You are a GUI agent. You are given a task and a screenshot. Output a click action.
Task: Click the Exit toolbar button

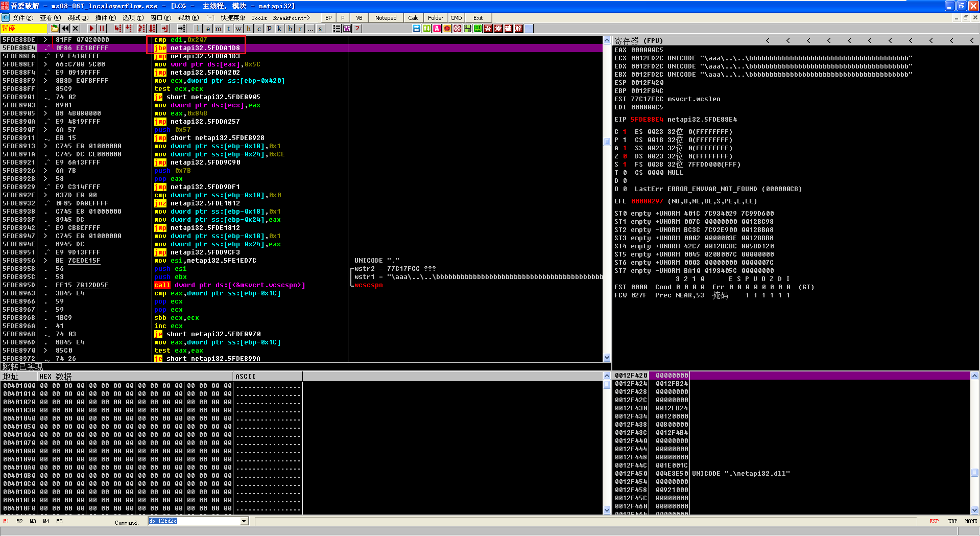[x=478, y=18]
